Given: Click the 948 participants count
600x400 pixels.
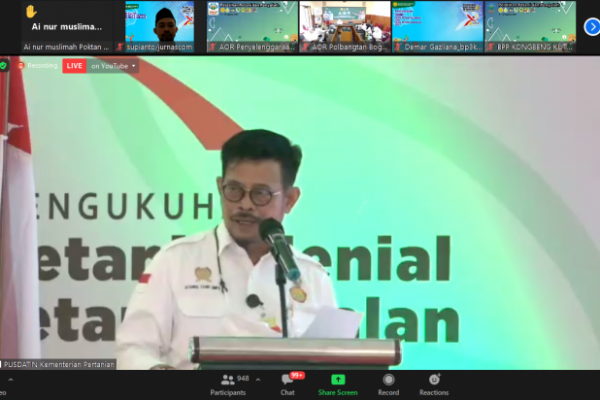Looking at the screenshot, I should point(243,379).
